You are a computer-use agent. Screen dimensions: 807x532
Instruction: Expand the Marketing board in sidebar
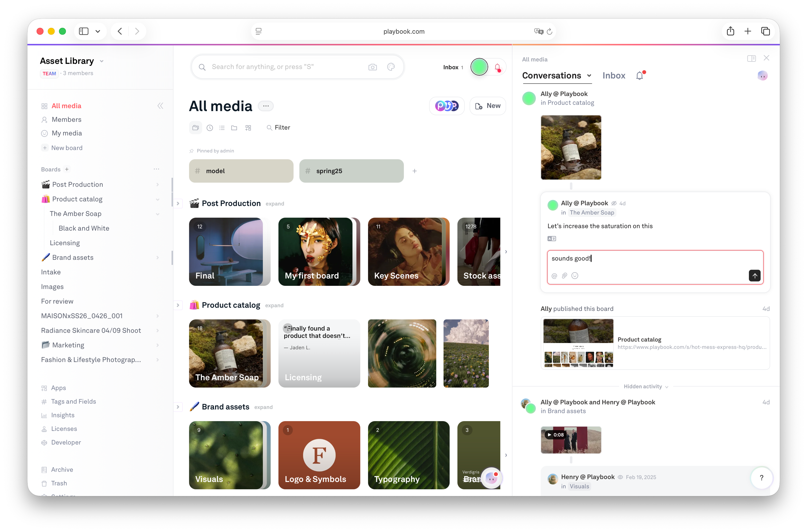coord(157,345)
